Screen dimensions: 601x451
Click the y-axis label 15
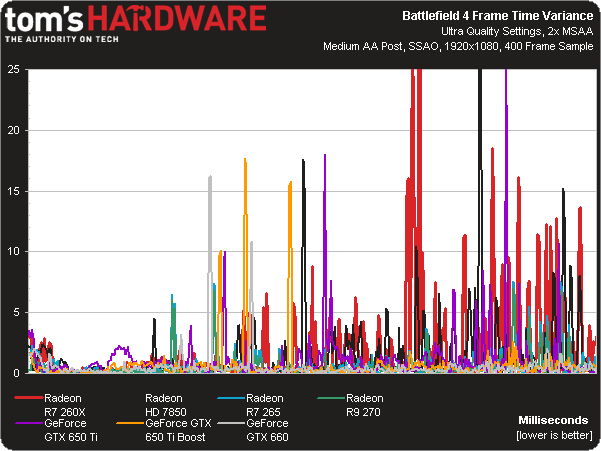coord(13,191)
